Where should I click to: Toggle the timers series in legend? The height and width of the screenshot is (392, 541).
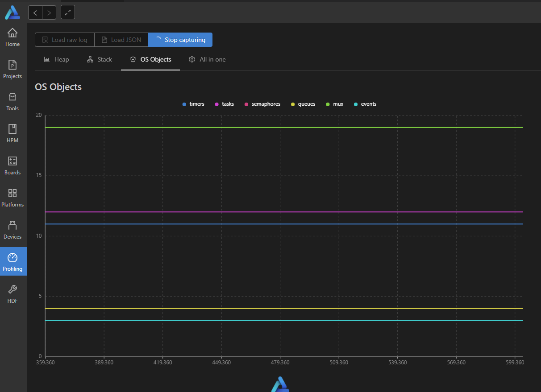(193, 104)
